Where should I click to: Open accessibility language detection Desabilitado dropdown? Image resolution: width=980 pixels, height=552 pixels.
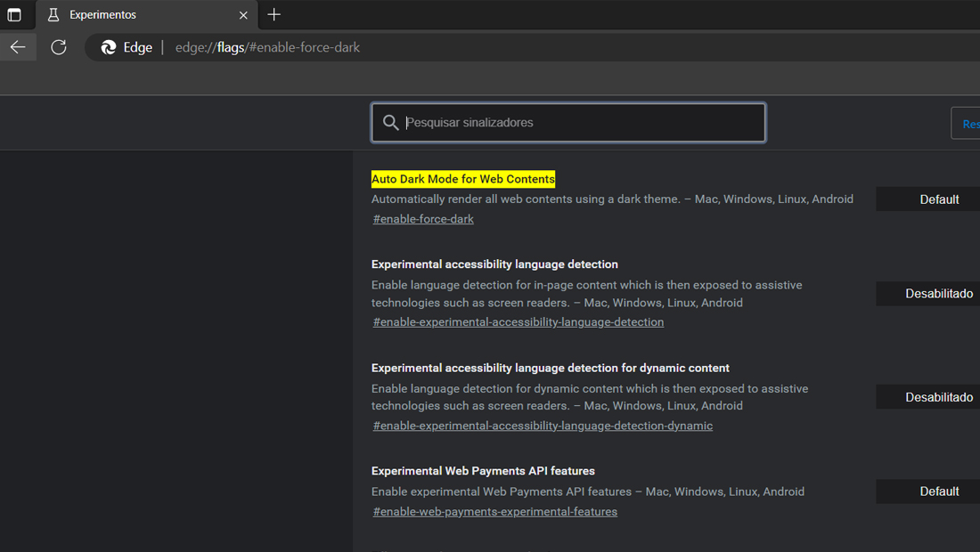pyautogui.click(x=927, y=294)
